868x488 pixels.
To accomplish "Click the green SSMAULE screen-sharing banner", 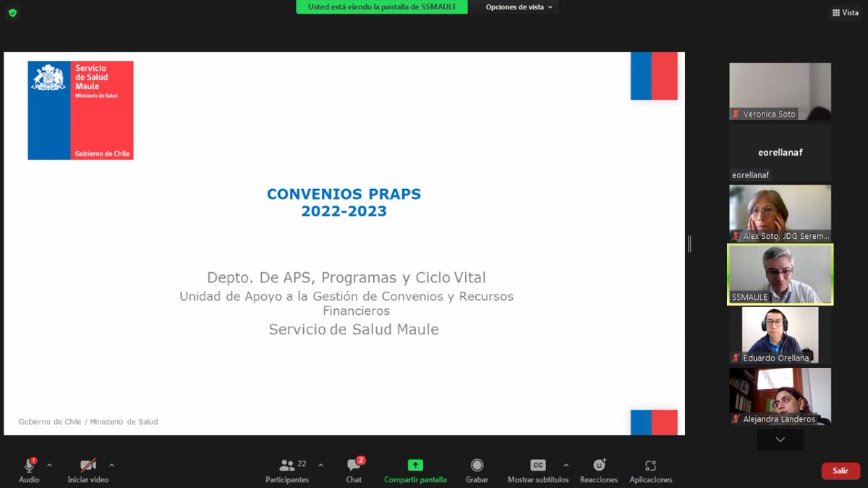I will click(x=382, y=7).
